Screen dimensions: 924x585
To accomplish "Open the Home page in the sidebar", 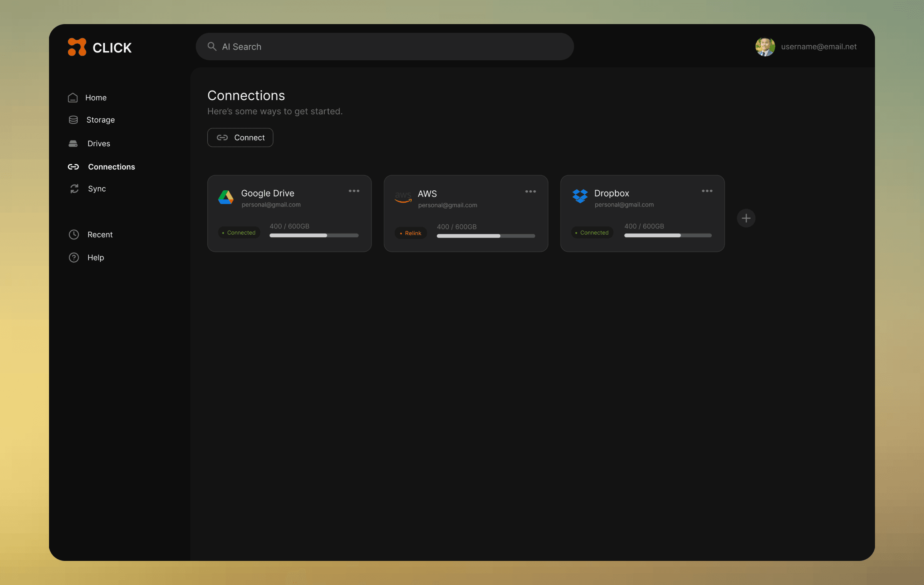I will tap(96, 98).
